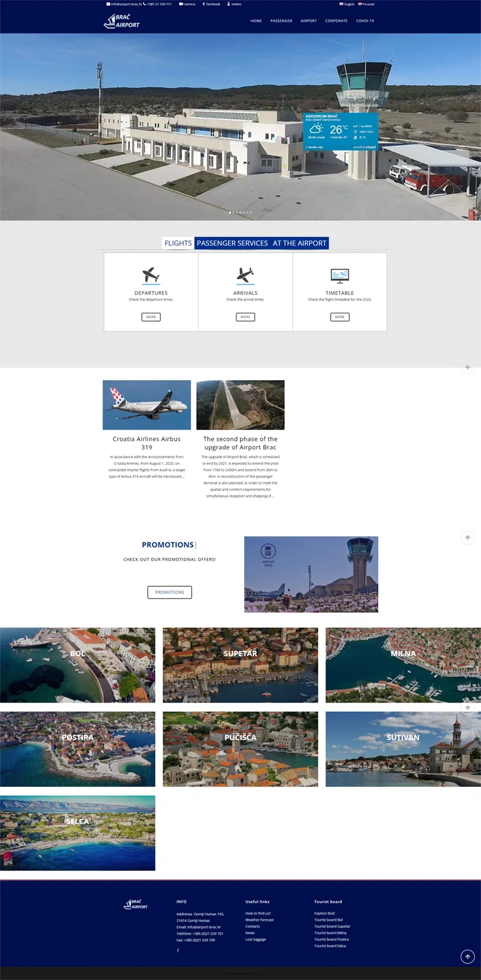
Task: Select the FLIGHTS tab
Action: 178,243
